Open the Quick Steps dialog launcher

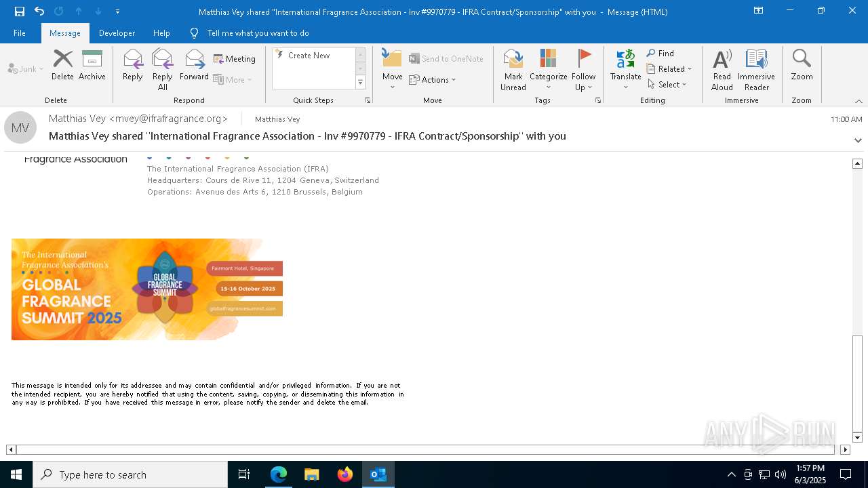pyautogui.click(x=368, y=100)
